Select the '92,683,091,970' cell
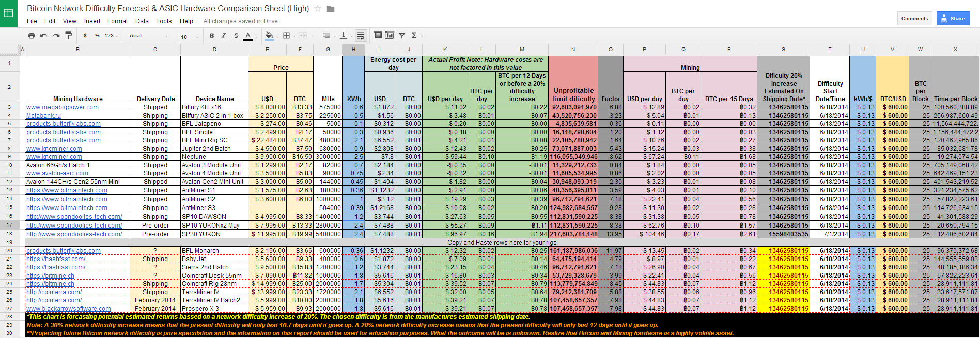Image resolution: width=980 pixels, height=338 pixels. (x=573, y=107)
